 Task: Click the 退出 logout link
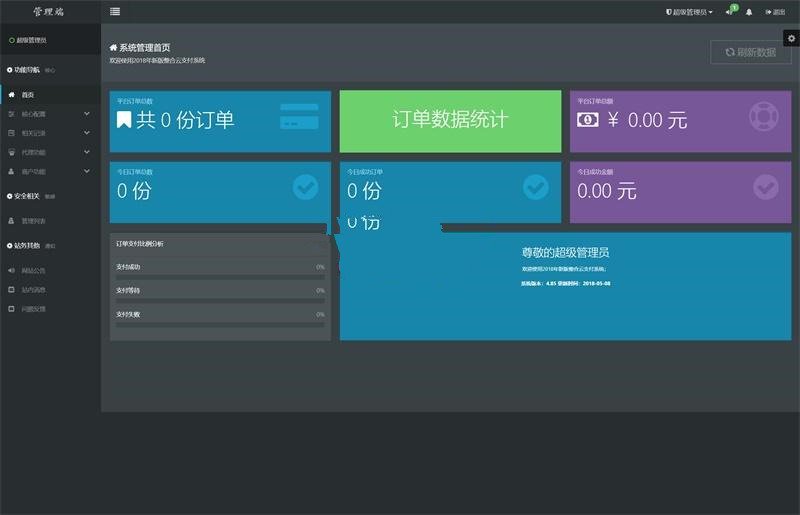(x=774, y=12)
